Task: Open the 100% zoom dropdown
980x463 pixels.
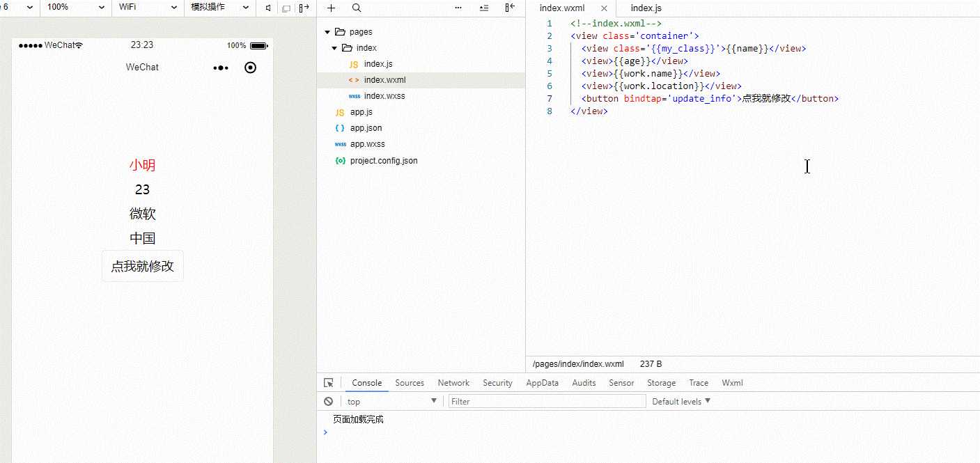Action: (x=77, y=7)
